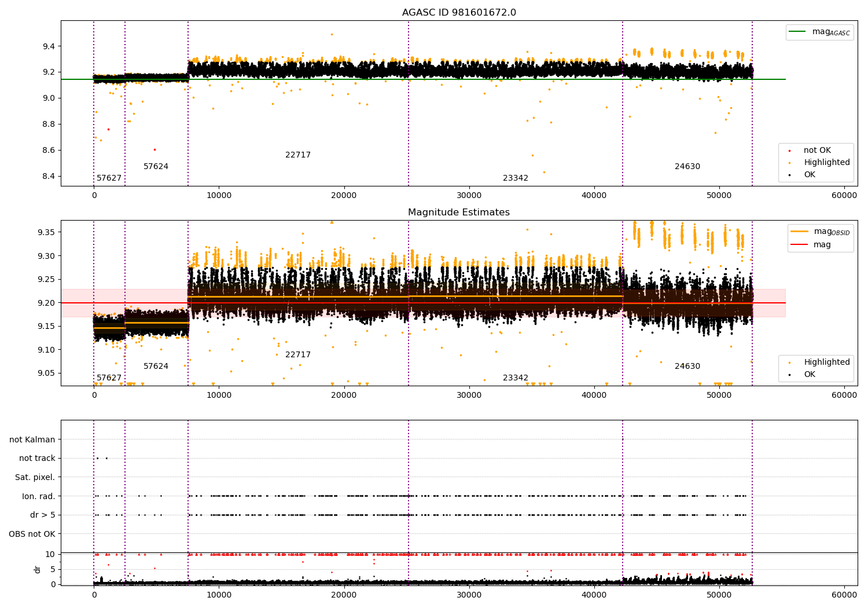Select 'OK' in the Magnitude Estimates plot legend

point(810,375)
